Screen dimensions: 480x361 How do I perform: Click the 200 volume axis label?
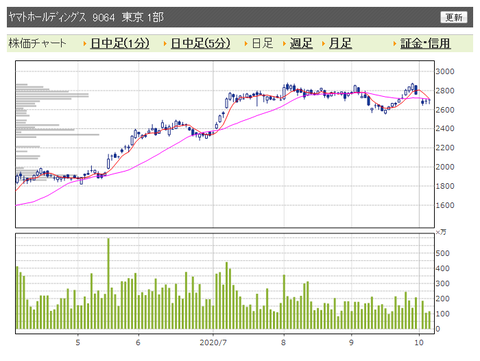[x=443, y=299]
